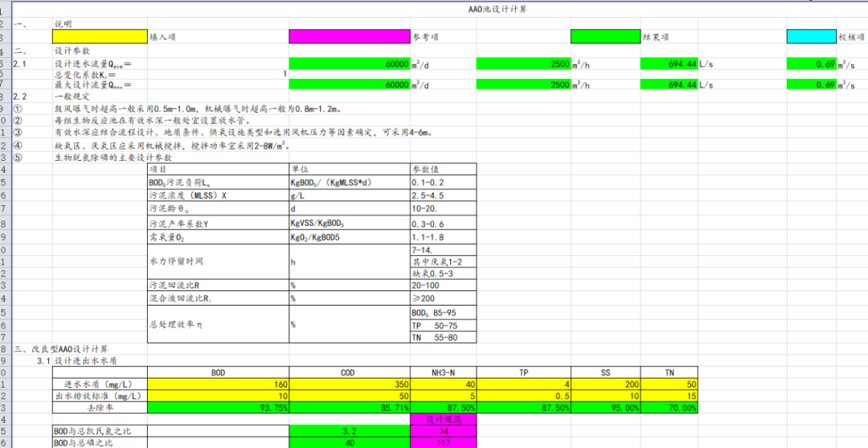Click the magenta '>17' reference cell
Image resolution: width=868 pixels, height=448 pixels.
[x=443, y=443]
